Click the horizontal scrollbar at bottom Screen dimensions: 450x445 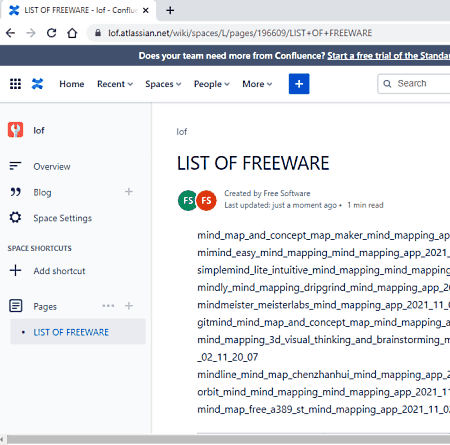(x=228, y=440)
